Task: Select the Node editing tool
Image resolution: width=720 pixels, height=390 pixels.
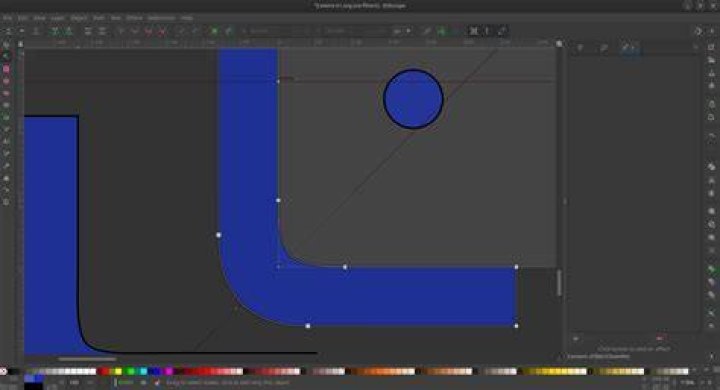Action: click(x=6, y=57)
